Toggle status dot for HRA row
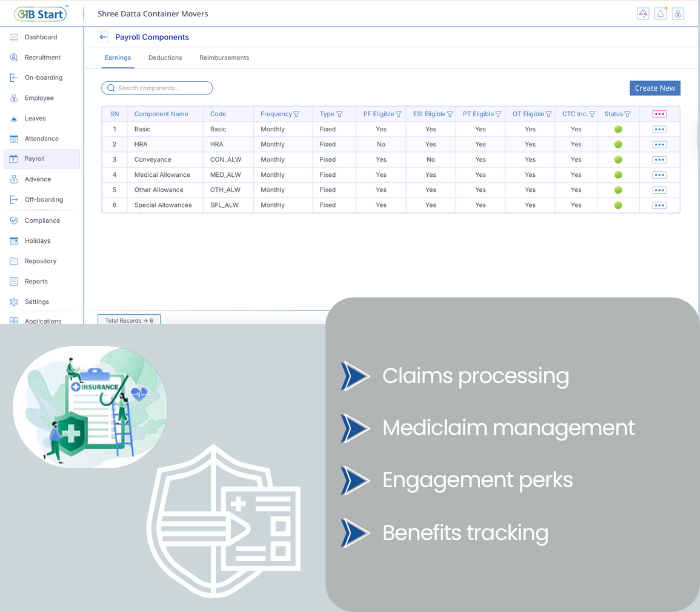700x612 pixels. pos(618,144)
